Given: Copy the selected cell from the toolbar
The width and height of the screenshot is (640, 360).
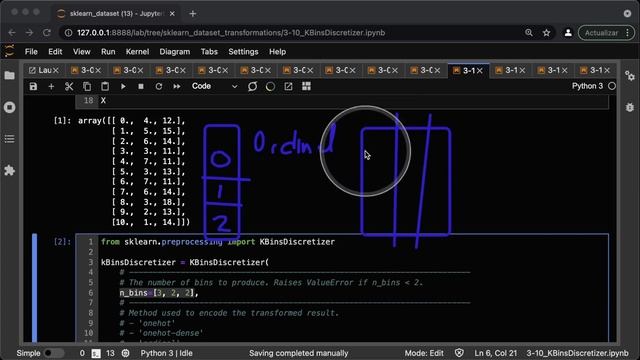Looking at the screenshot, I should click(x=87, y=86).
